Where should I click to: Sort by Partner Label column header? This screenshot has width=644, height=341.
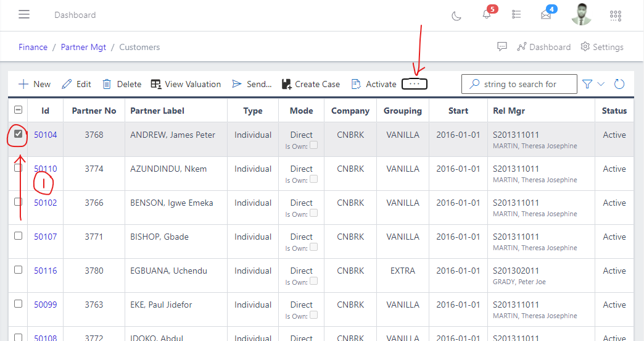point(157,111)
